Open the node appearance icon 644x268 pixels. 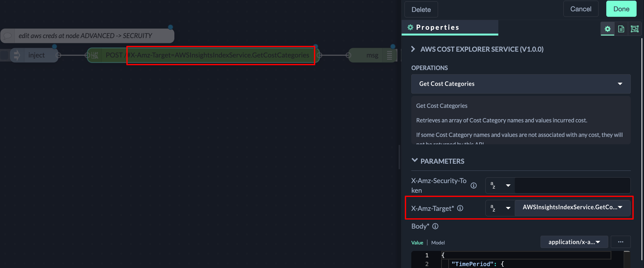point(635,29)
